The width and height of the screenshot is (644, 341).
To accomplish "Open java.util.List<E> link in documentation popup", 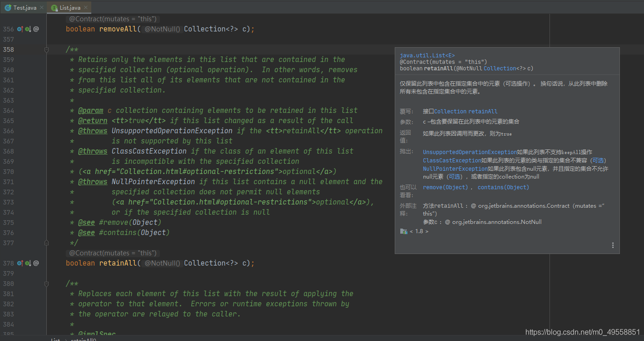I will point(427,56).
